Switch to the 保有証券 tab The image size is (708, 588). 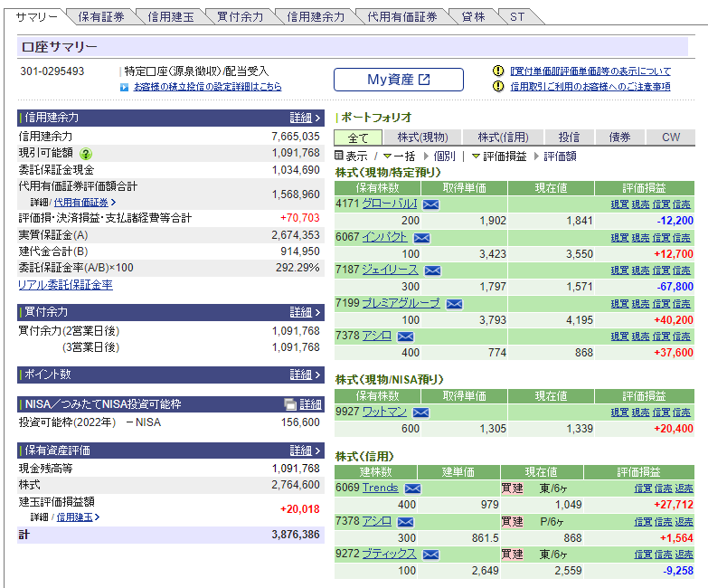tap(101, 17)
